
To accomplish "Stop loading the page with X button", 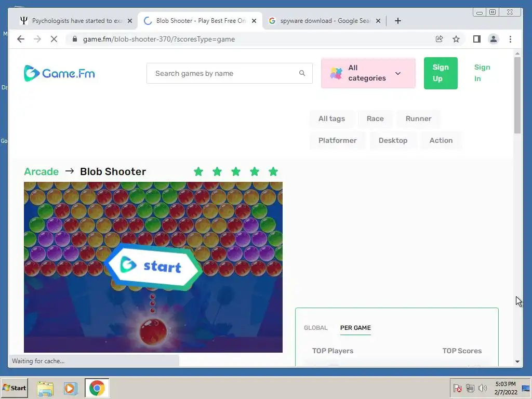I will pos(54,39).
